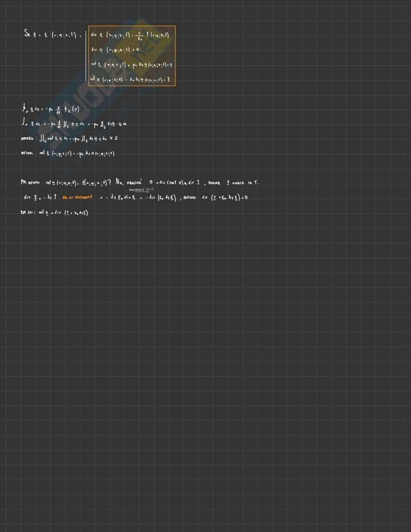Image resolution: width=411 pixels, height=532 pixels.
Task: Click the 'DA CUI' final line
Action: (x=54, y=213)
